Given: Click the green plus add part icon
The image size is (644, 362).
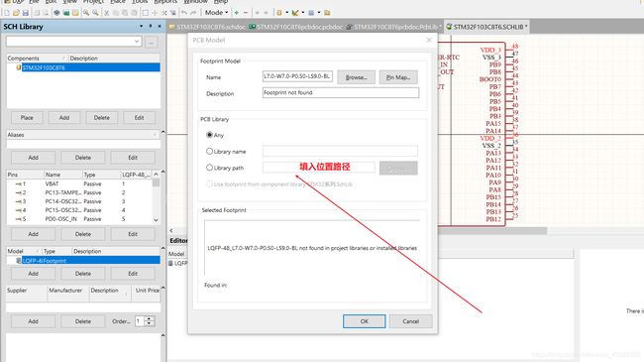Looking at the screenshot, I should pyautogui.click(x=237, y=13).
